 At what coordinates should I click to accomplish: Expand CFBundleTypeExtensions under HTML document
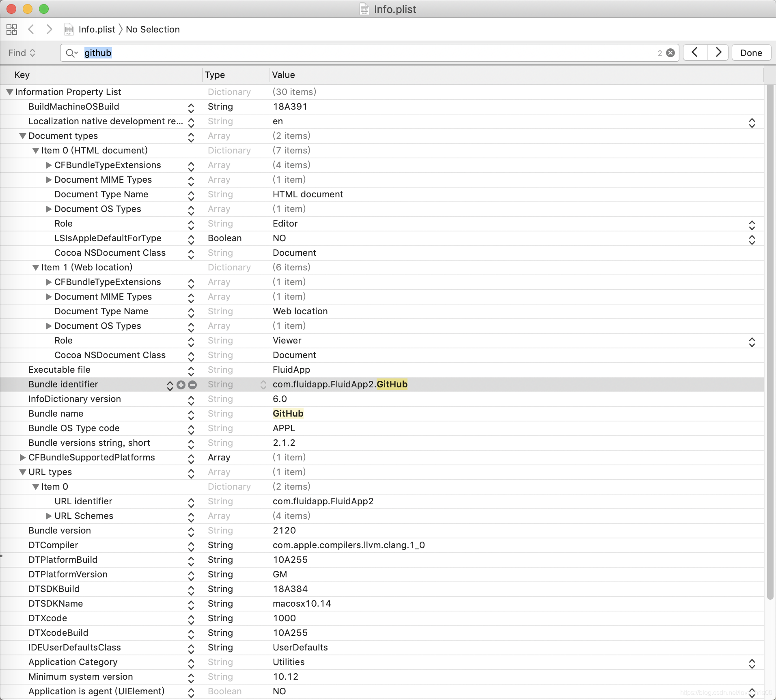[49, 165]
